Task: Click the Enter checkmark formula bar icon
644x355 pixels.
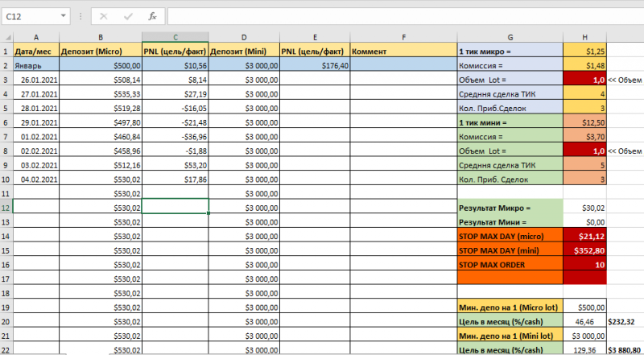Action: 128,16
